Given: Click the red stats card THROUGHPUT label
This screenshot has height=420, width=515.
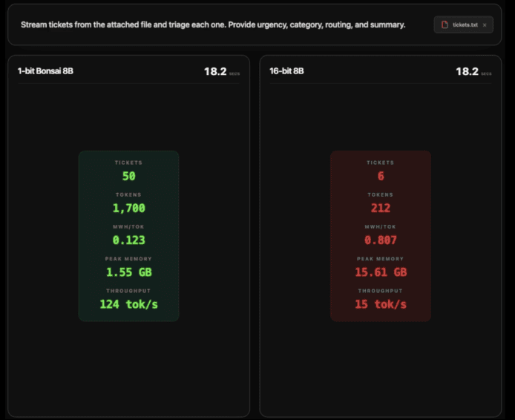Looking at the screenshot, I should [x=381, y=291].
